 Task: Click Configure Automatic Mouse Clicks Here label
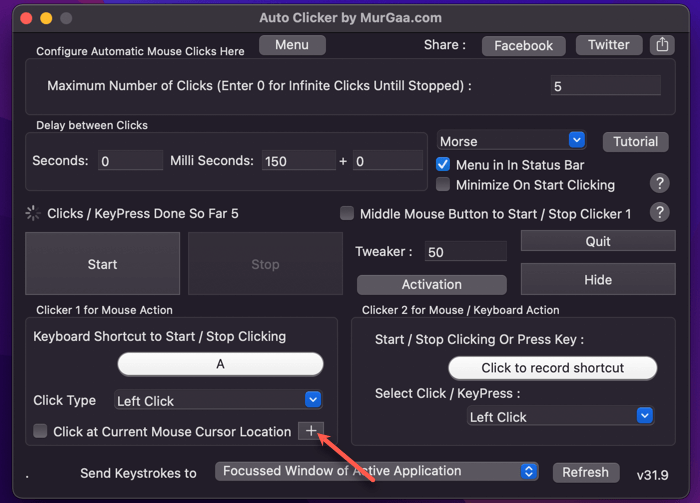[x=140, y=51]
